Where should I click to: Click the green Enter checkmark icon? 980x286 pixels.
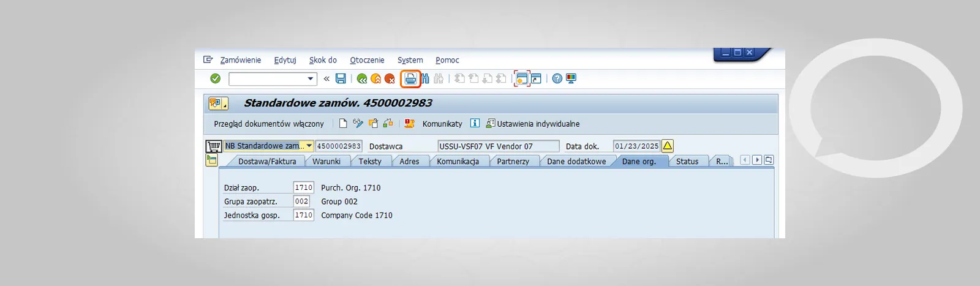[x=215, y=78]
